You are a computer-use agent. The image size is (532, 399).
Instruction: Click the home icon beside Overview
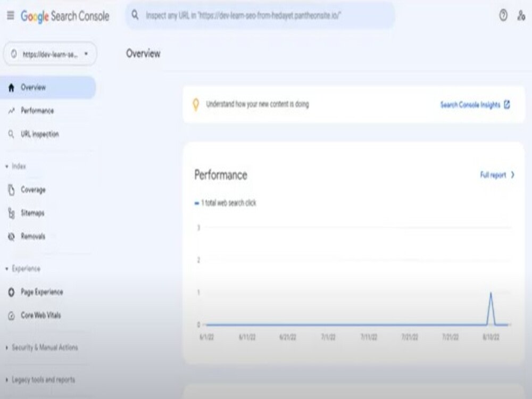(x=11, y=88)
